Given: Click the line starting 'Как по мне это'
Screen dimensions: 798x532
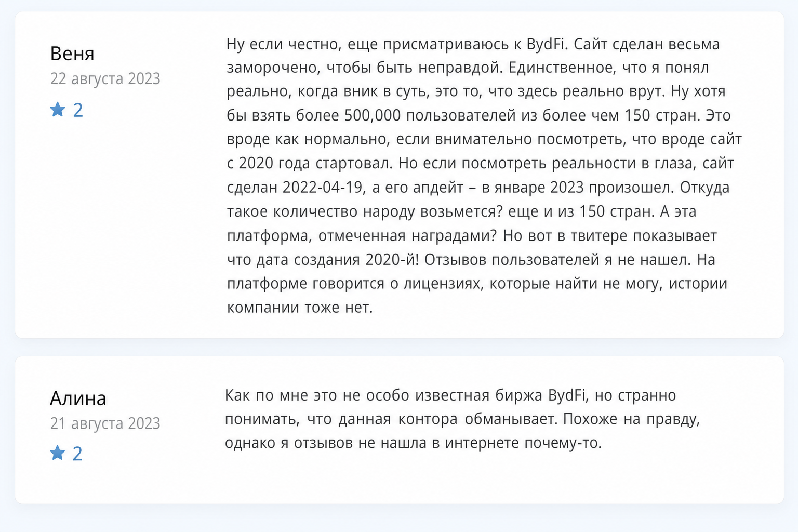Looking at the screenshot, I should [450, 396].
